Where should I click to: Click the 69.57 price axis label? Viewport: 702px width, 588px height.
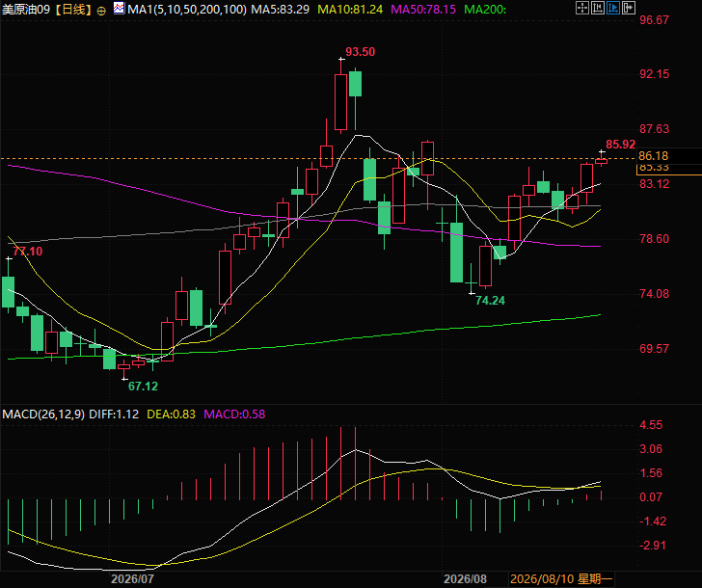pyautogui.click(x=654, y=349)
